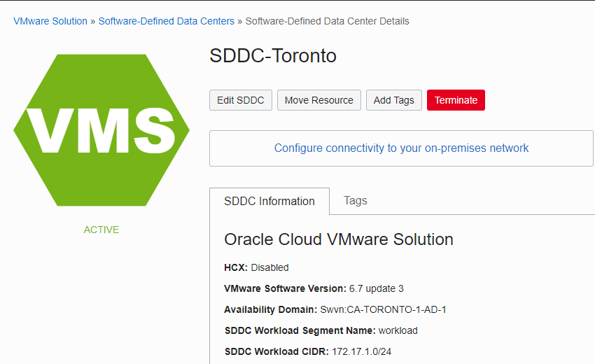595x364 pixels.
Task: Click the ACTIVE status label
Action: 101,230
